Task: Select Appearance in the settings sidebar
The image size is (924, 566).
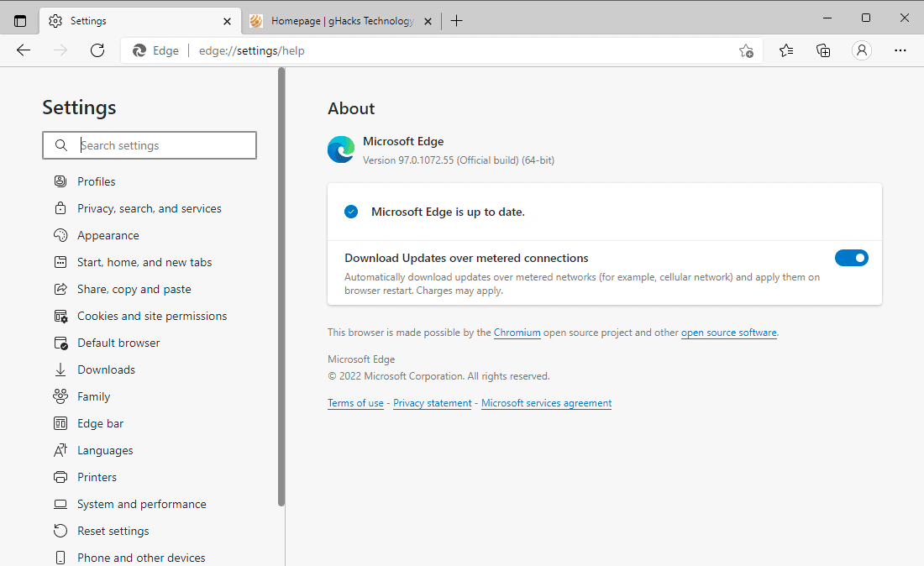Action: click(108, 235)
